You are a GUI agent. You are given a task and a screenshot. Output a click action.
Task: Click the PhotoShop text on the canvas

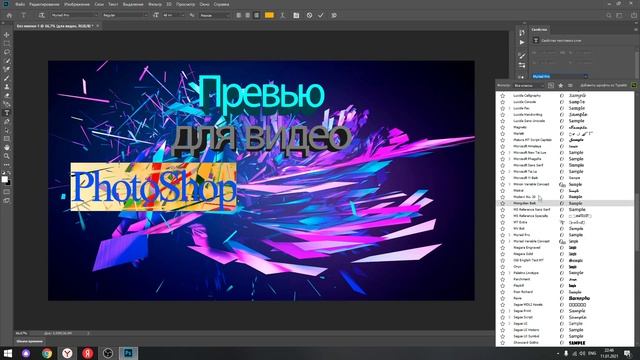pos(154,187)
